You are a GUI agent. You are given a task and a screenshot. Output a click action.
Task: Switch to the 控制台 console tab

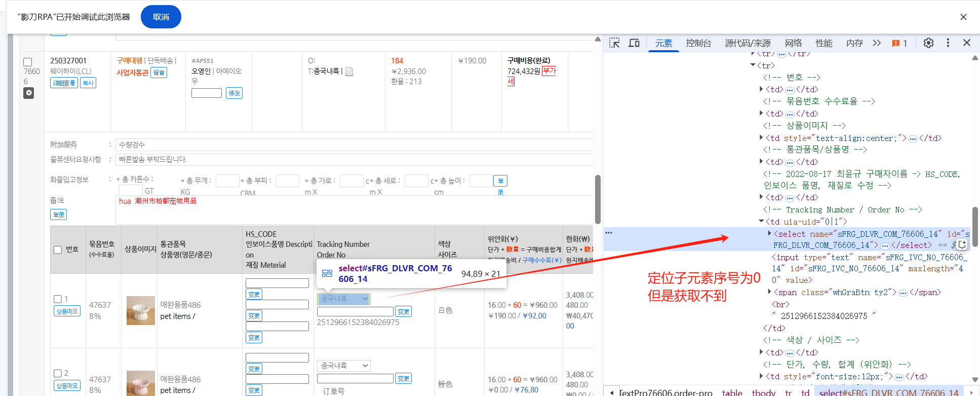coord(698,43)
